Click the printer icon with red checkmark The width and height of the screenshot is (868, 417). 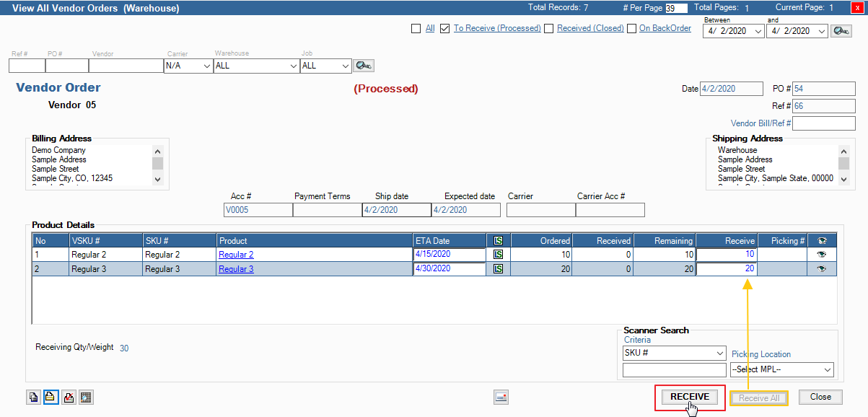[x=69, y=397]
